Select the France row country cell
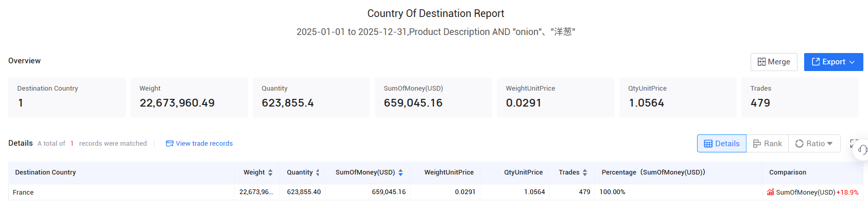 121,192
